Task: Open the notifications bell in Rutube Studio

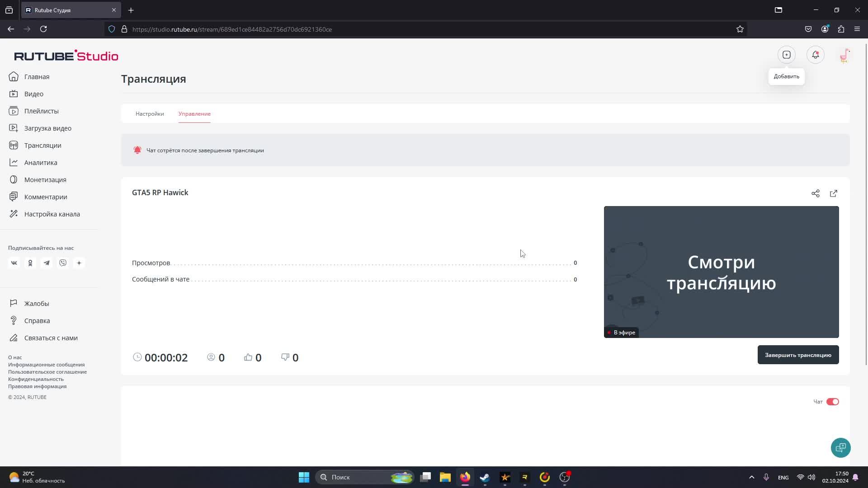Action: click(816, 55)
